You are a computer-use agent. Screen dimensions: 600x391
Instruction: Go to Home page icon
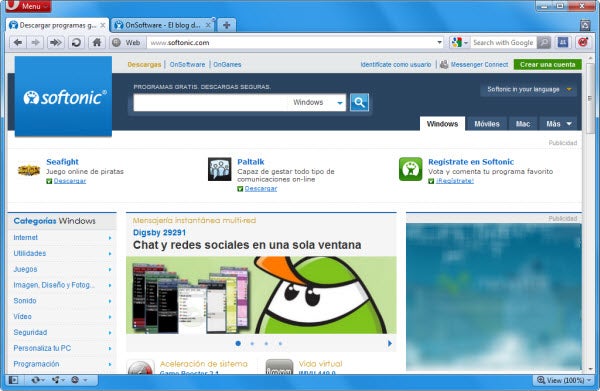pos(97,42)
